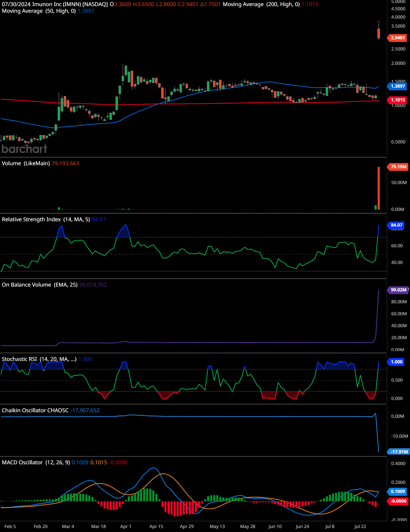
Task: Click the 2.9401 last price tag
Action: (397, 38)
